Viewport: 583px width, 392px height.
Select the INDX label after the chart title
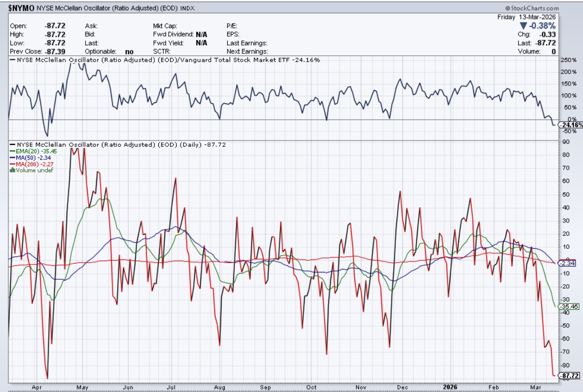coord(188,8)
